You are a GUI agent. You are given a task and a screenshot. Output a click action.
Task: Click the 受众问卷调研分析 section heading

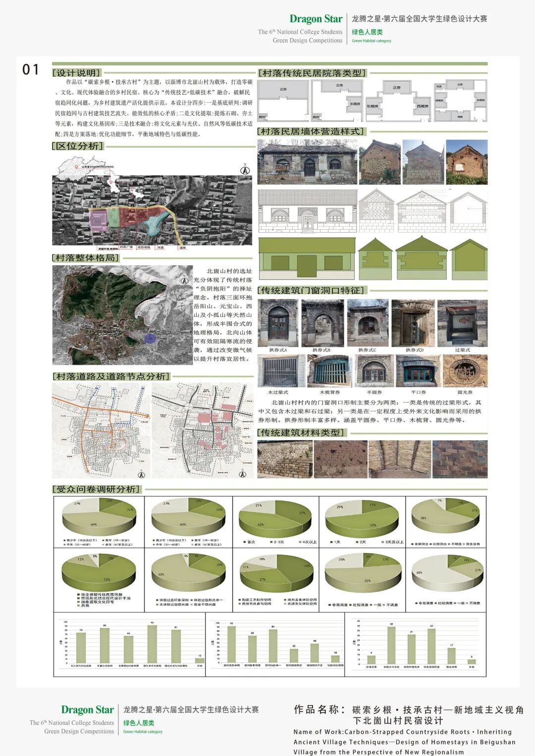tap(97, 489)
